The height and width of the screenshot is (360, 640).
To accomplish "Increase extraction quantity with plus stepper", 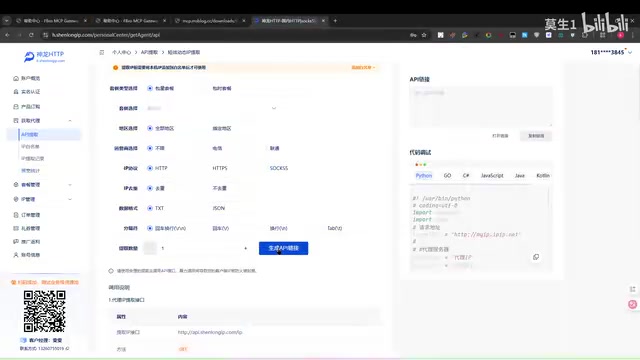I will tap(245, 248).
